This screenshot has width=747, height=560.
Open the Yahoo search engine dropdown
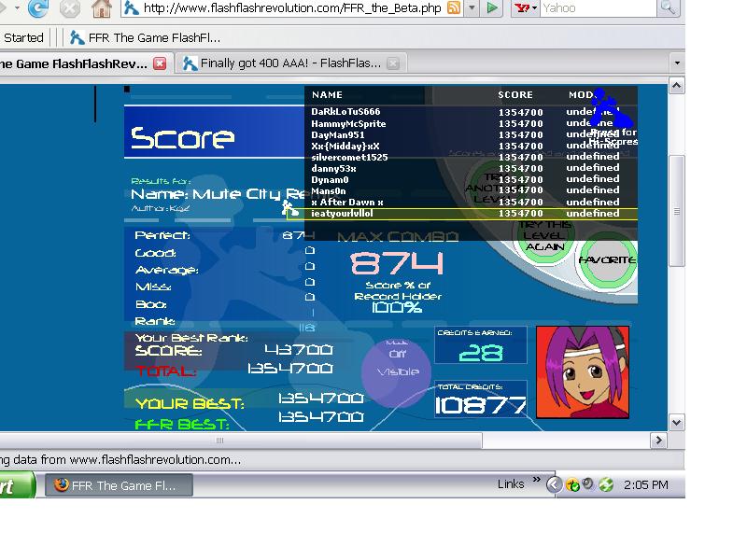point(526,8)
